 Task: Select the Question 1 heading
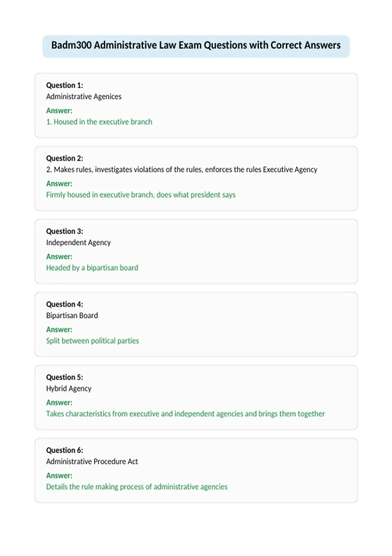point(65,85)
